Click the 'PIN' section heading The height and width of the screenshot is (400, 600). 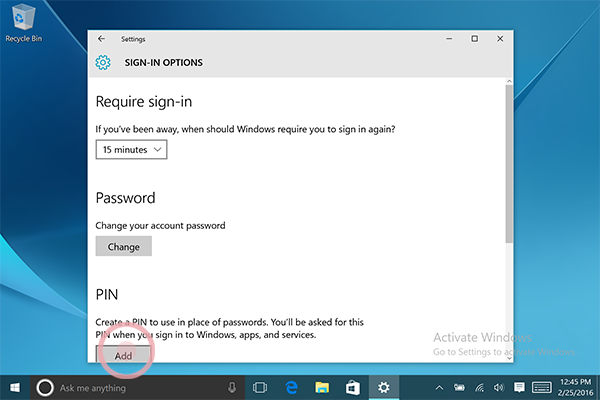pos(107,294)
